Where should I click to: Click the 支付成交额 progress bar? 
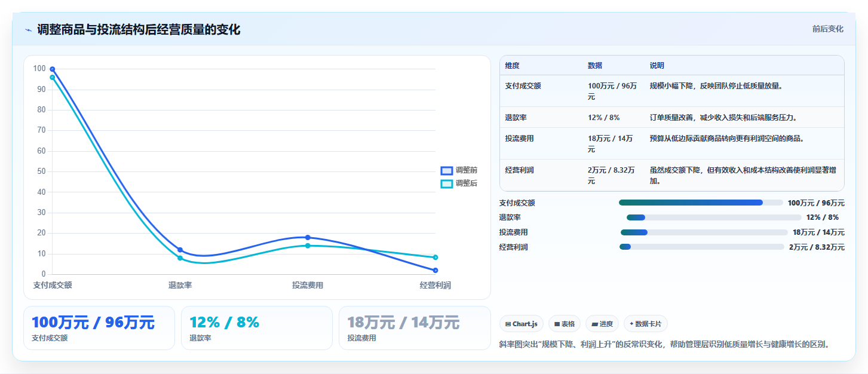click(x=701, y=203)
